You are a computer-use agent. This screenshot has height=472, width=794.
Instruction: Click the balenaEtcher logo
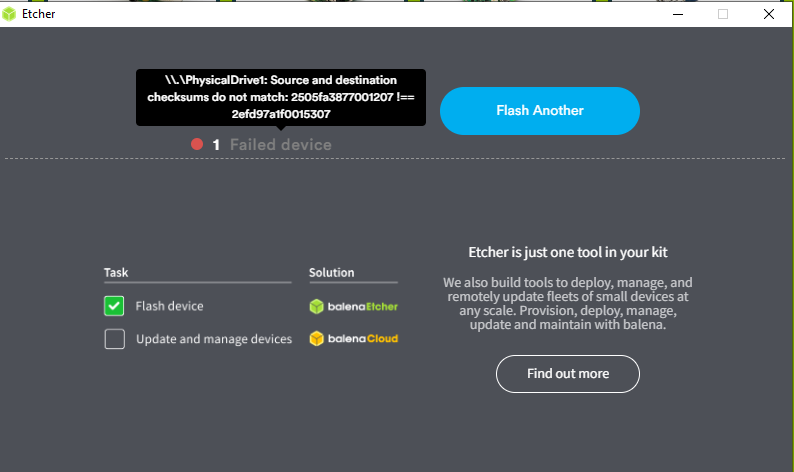pyautogui.click(x=353, y=306)
